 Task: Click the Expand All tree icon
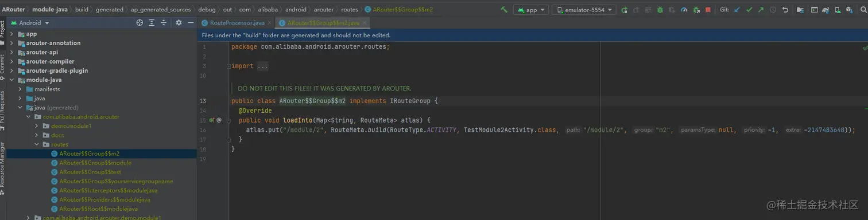coord(152,23)
